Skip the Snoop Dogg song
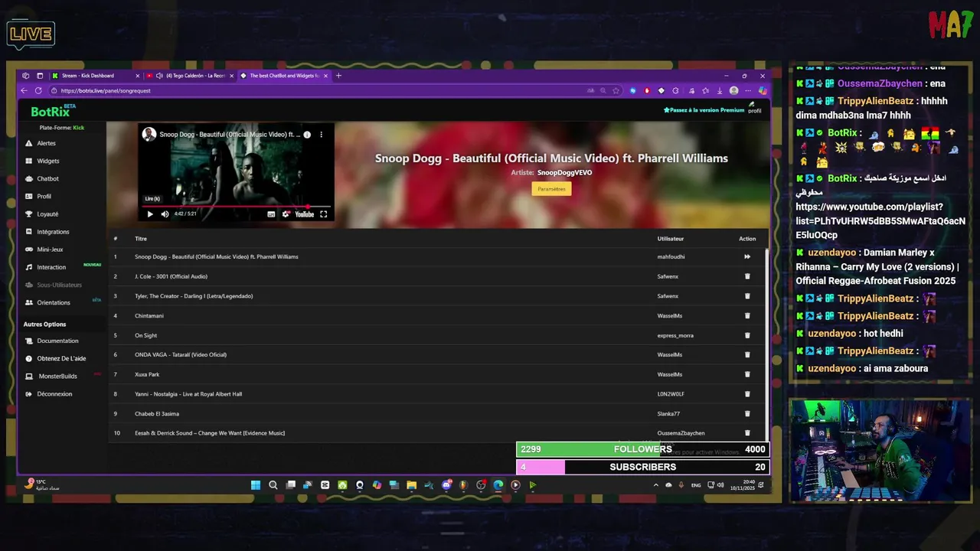Viewport: 980px width, 551px height. pyautogui.click(x=747, y=257)
